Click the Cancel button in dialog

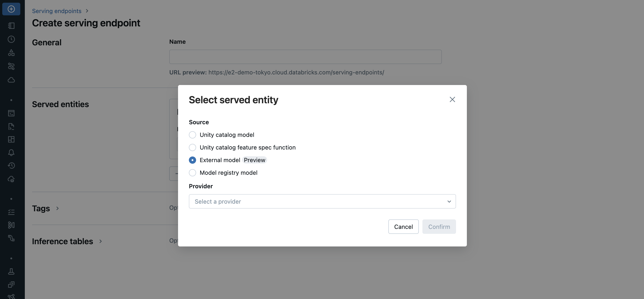pos(403,227)
